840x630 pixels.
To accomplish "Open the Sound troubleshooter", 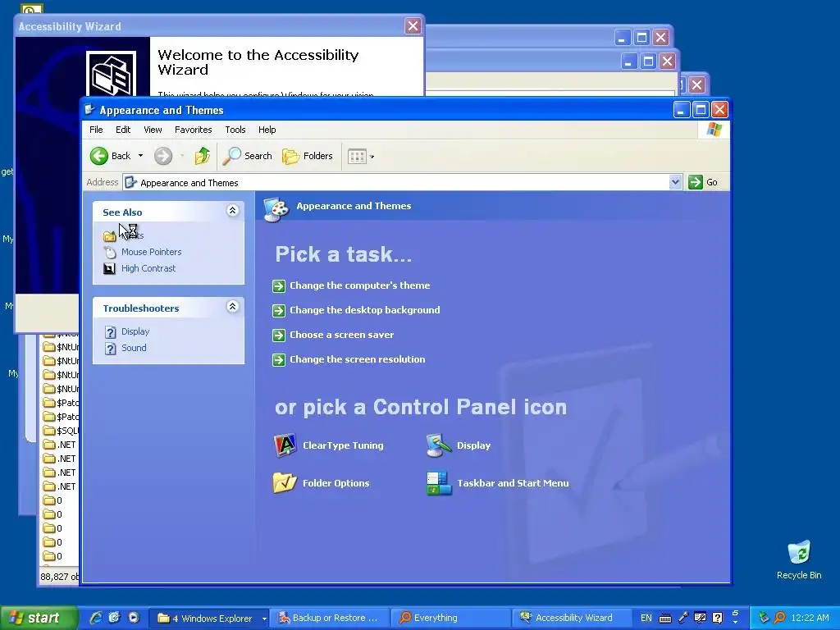I will 134,348.
